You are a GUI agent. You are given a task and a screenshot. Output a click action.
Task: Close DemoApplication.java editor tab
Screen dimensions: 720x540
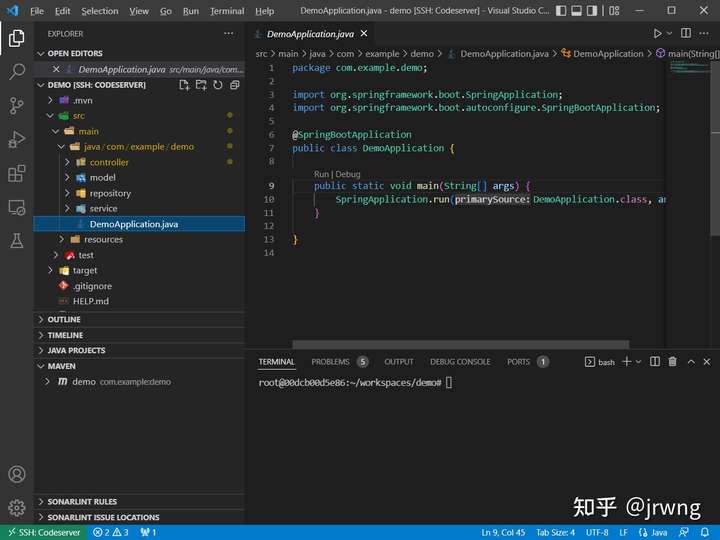tap(364, 34)
